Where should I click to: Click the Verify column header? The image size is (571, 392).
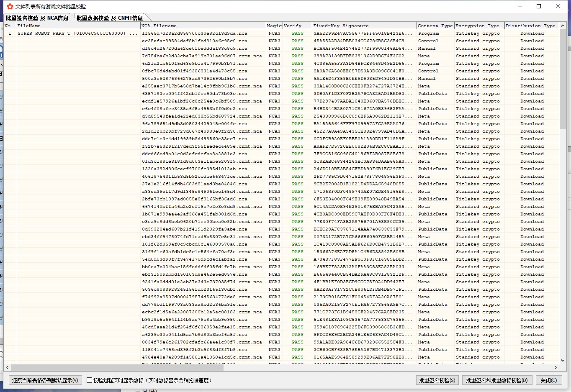point(297,26)
